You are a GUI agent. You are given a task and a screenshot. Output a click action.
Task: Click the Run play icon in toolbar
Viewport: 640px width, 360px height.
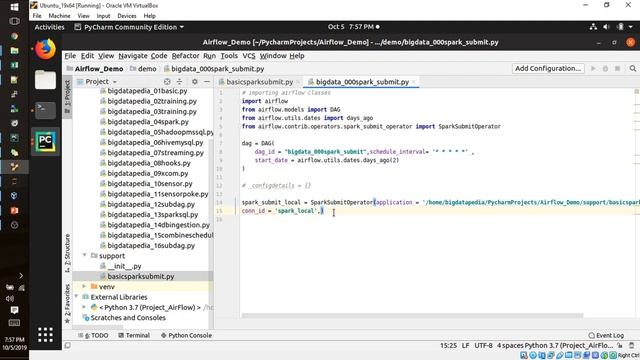click(x=593, y=69)
